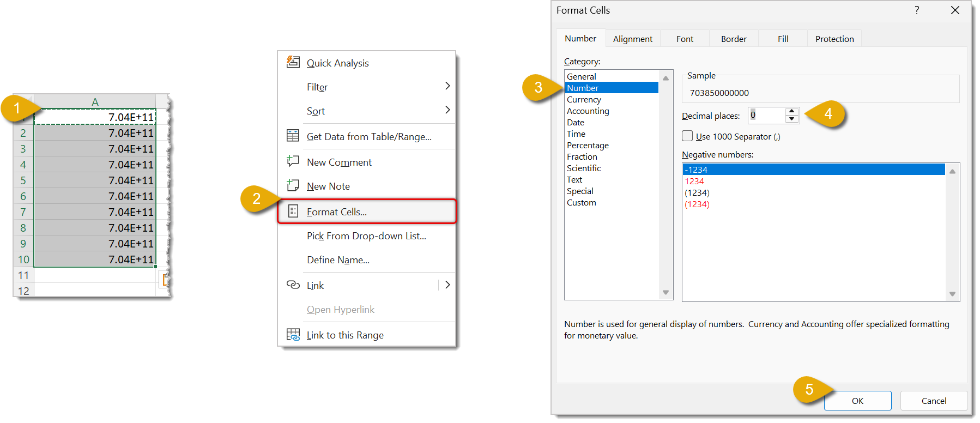
Task: Select Date category
Action: (x=612, y=122)
